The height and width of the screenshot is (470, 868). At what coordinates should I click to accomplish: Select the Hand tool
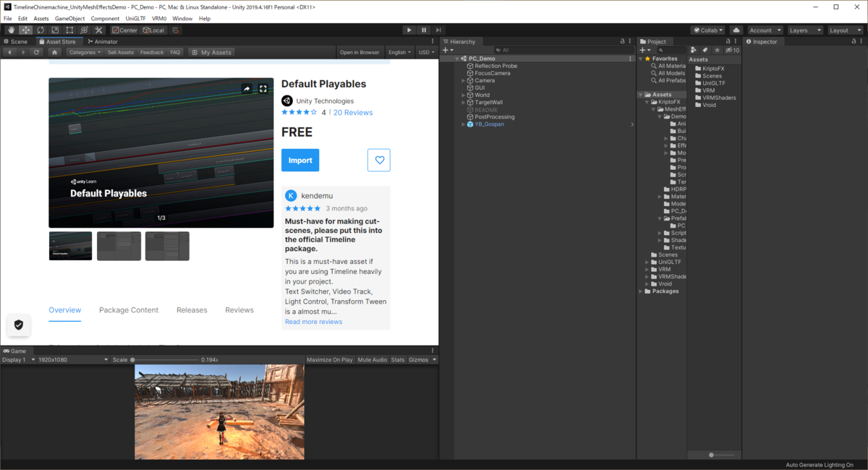pyautogui.click(x=11, y=30)
